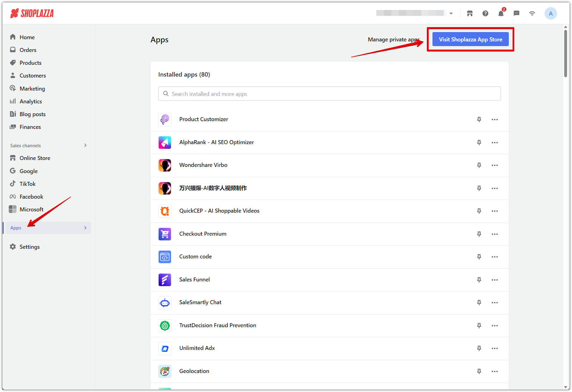Click Visit Shoplazza App Store button
The width and height of the screenshot is (572, 392).
tap(470, 39)
